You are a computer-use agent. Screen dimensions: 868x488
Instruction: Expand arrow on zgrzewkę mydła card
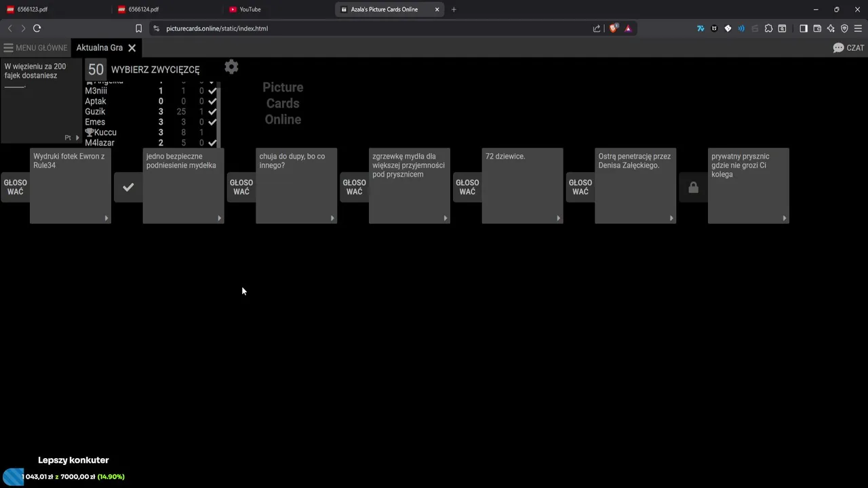446,218
